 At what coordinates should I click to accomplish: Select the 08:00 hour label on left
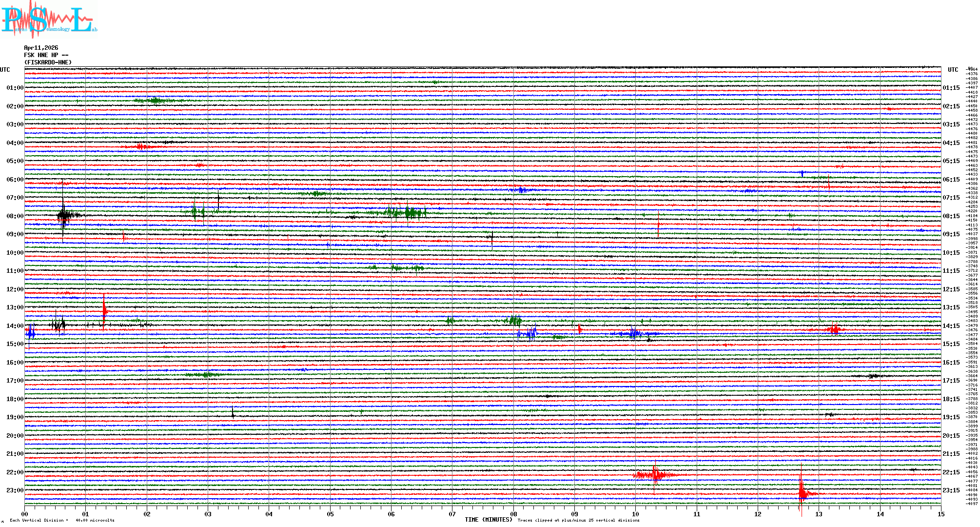15,216
